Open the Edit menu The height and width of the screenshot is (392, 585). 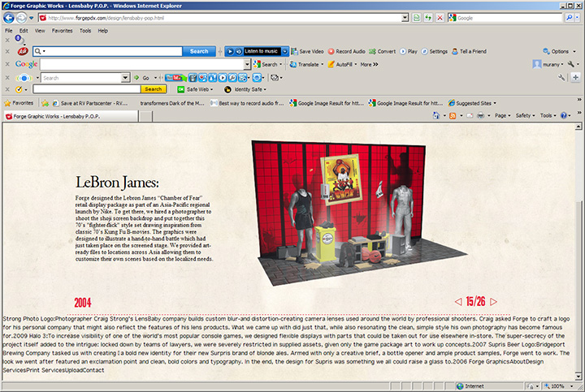[x=24, y=31]
